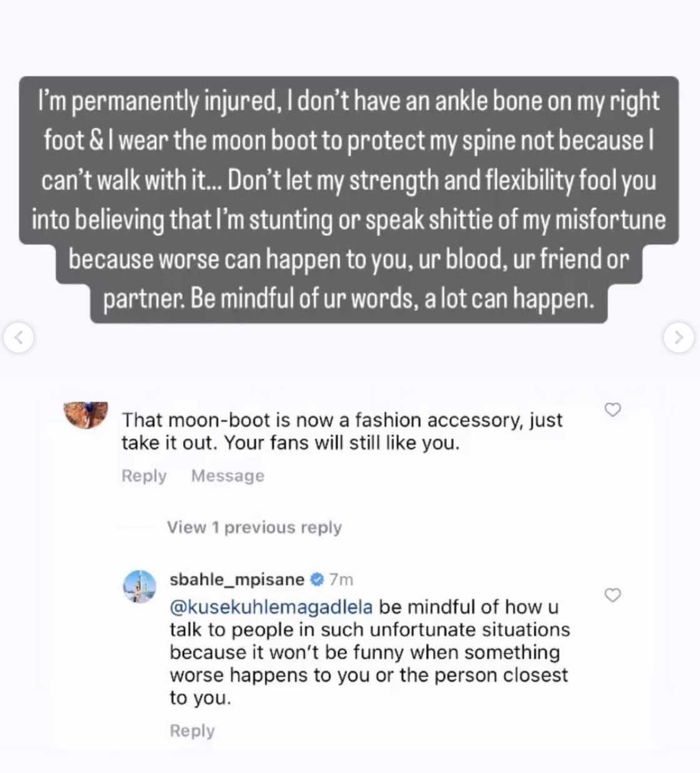Select the 7m timestamp on the reply
The height and width of the screenshot is (773, 700).
341,579
